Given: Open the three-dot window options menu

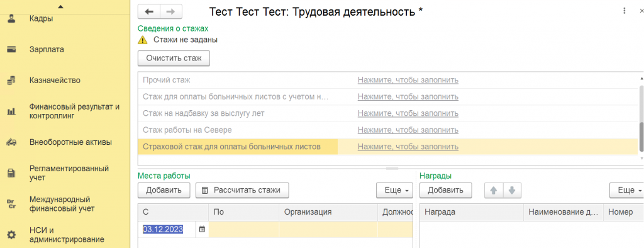Looking at the screenshot, I should pyautogui.click(x=625, y=11).
